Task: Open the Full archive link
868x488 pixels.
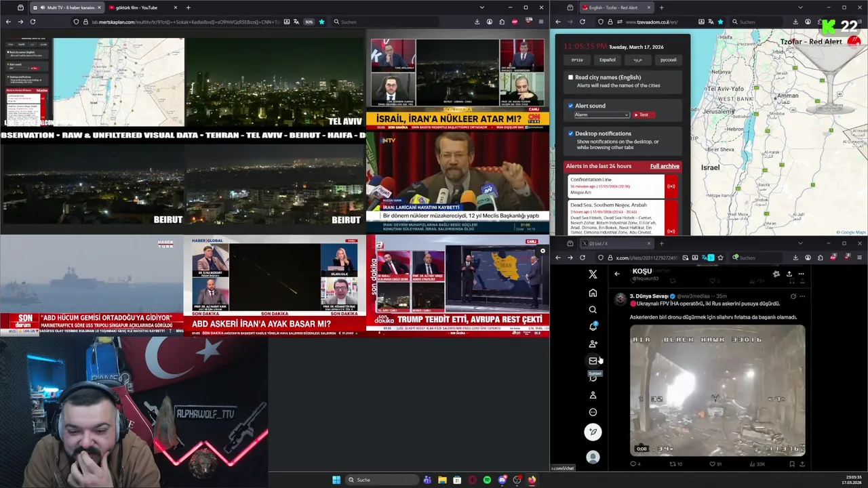Action: tap(665, 166)
